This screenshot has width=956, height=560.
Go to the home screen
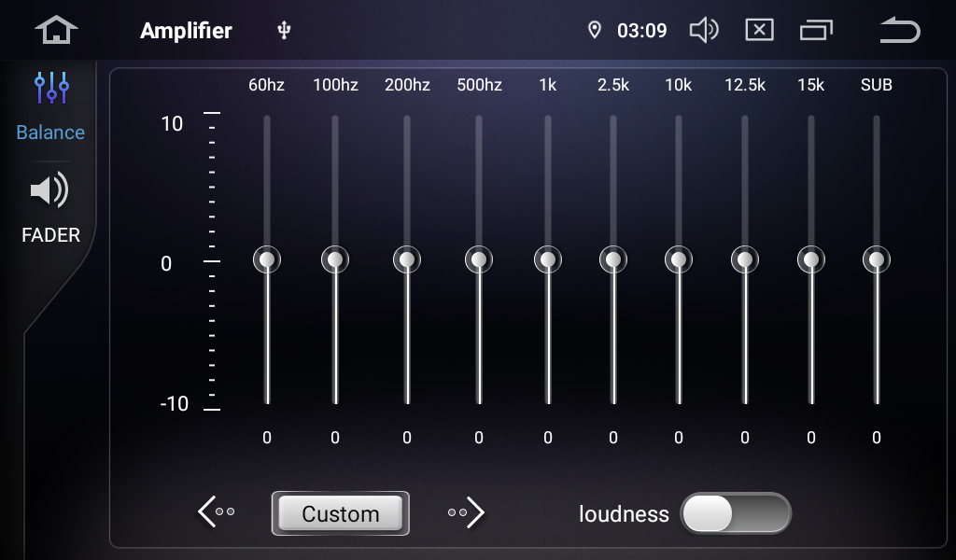(x=56, y=30)
